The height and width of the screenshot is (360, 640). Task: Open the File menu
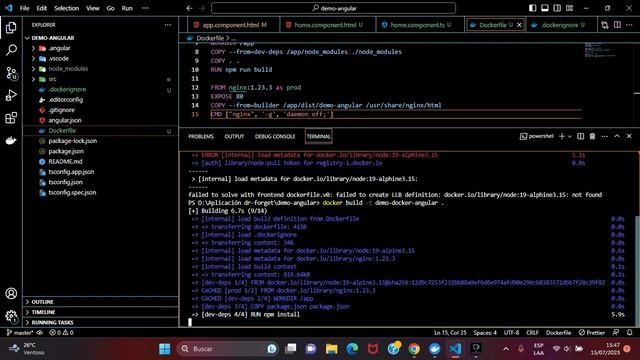point(24,8)
